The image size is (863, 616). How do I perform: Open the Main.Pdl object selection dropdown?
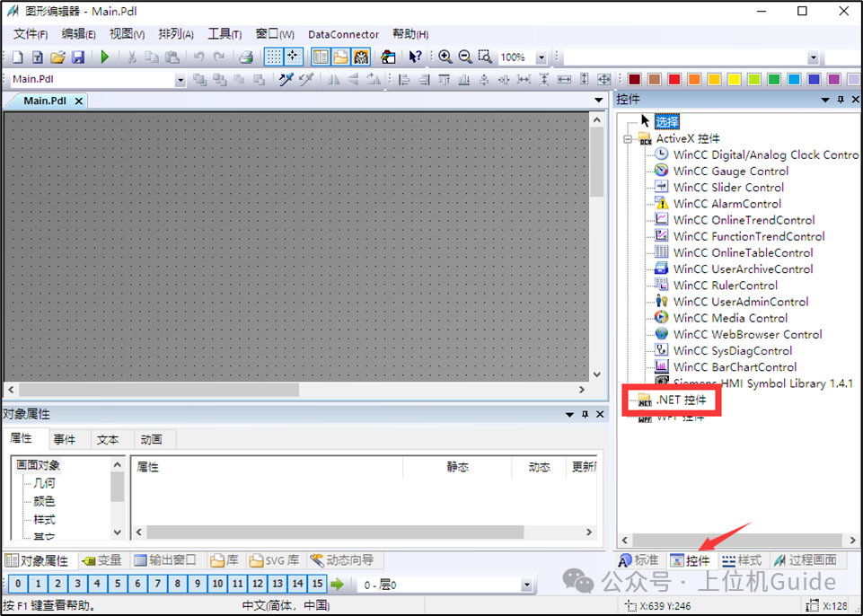180,80
